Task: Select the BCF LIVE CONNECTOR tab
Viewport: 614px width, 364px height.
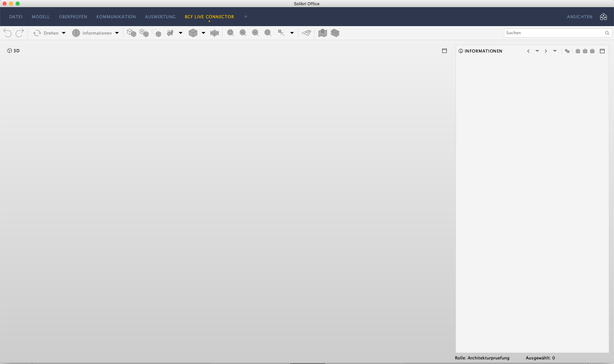Action: pyautogui.click(x=209, y=17)
